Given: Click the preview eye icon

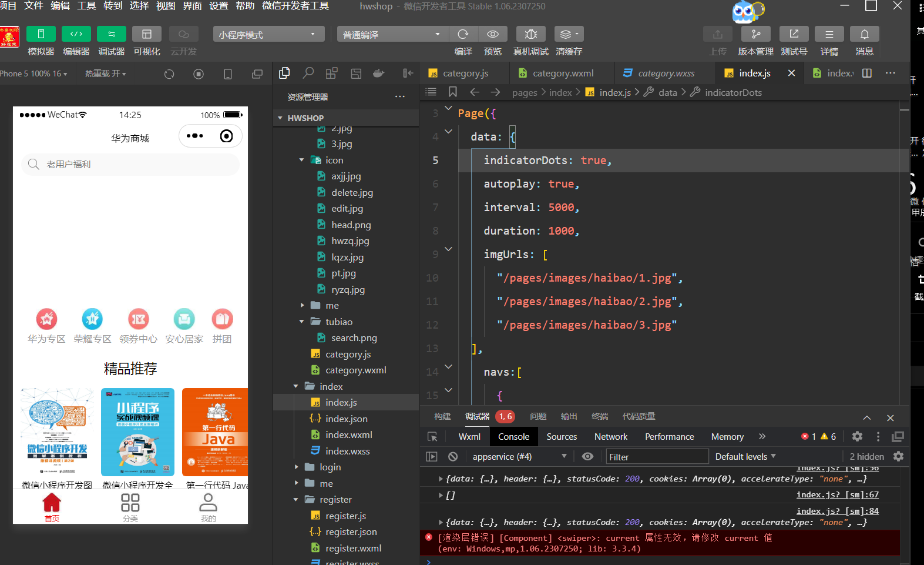Looking at the screenshot, I should 493,34.
